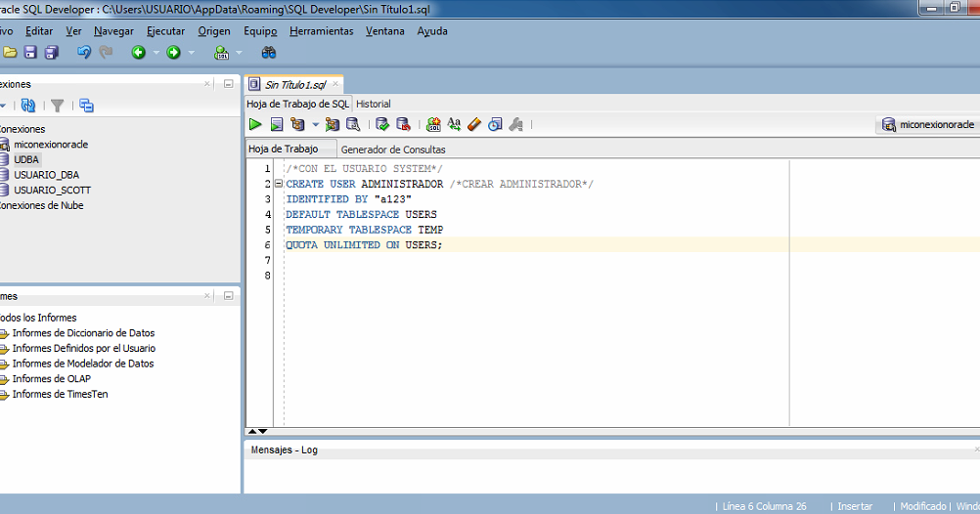Select miconexionoracle connection in tree
The height and width of the screenshot is (514, 980).
point(51,145)
